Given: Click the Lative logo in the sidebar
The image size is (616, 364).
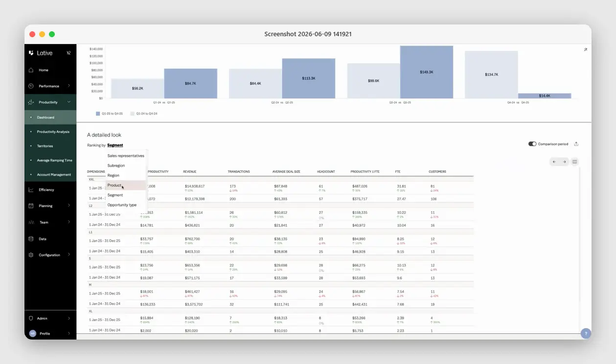Looking at the screenshot, I should (41, 53).
